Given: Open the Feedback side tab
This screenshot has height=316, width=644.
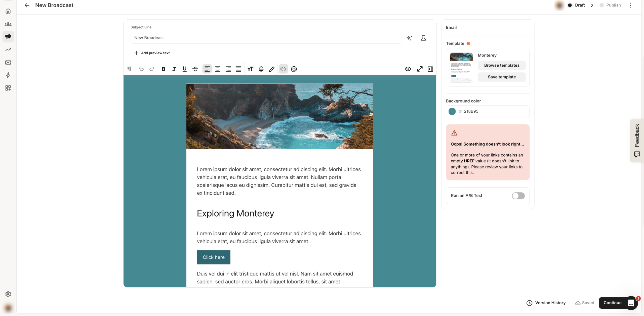Looking at the screenshot, I should click(x=637, y=141).
